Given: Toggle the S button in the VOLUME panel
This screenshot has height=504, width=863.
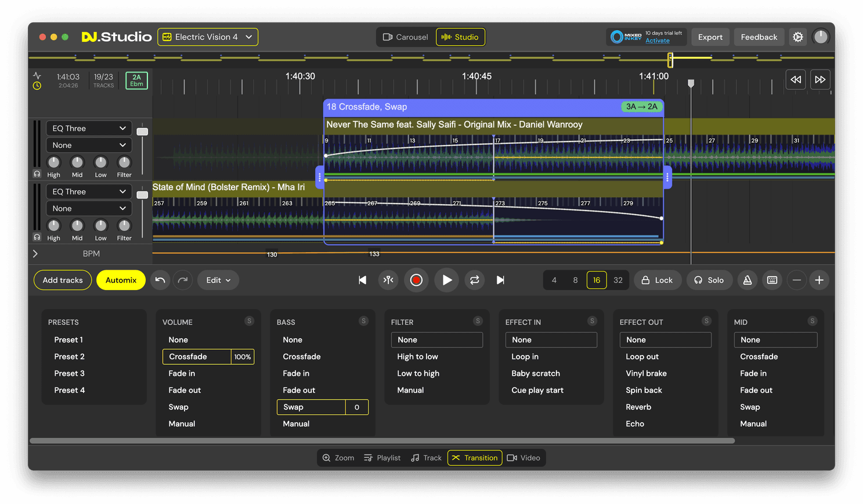Looking at the screenshot, I should tap(249, 321).
